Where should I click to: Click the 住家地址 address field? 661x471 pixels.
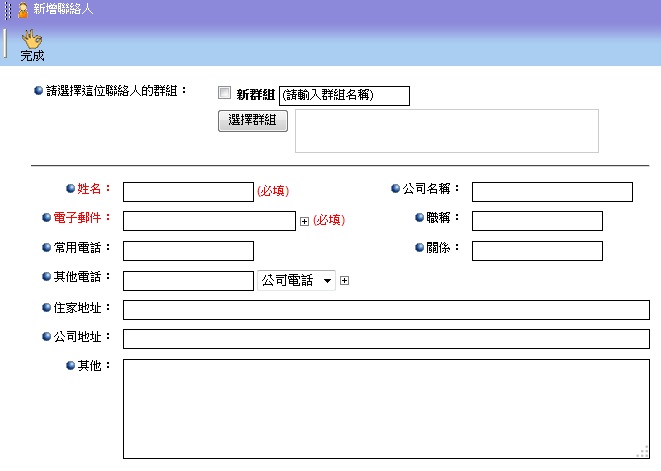coord(385,310)
